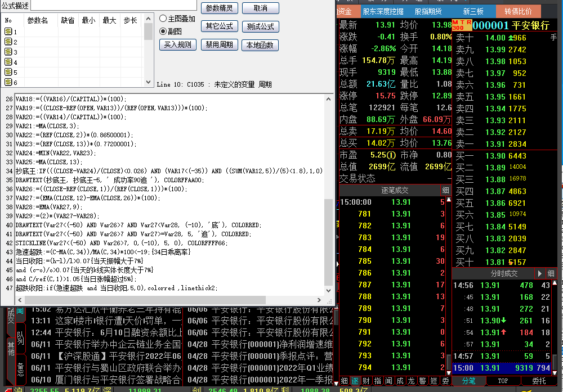Select the 财 tab below tick list
Image resolution: width=563 pixels, height=392 pixels.
[367, 381]
